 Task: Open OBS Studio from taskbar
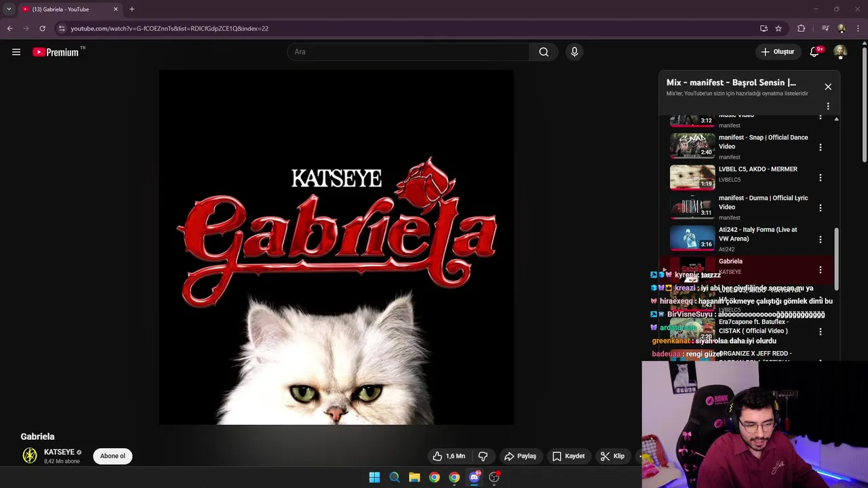click(494, 477)
